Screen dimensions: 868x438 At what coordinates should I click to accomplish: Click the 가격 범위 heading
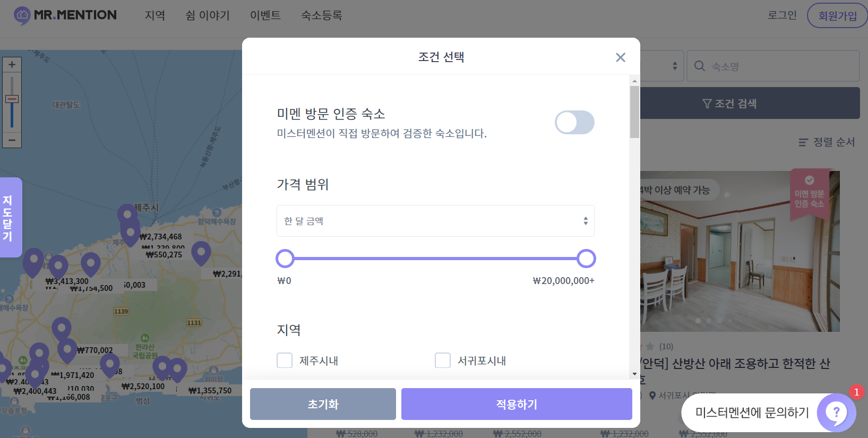click(303, 184)
